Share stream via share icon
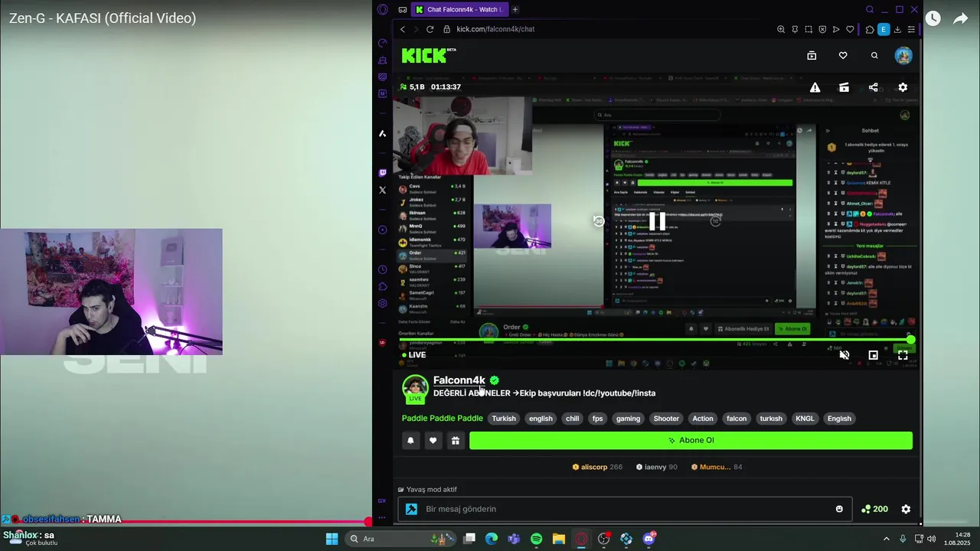 (x=874, y=87)
